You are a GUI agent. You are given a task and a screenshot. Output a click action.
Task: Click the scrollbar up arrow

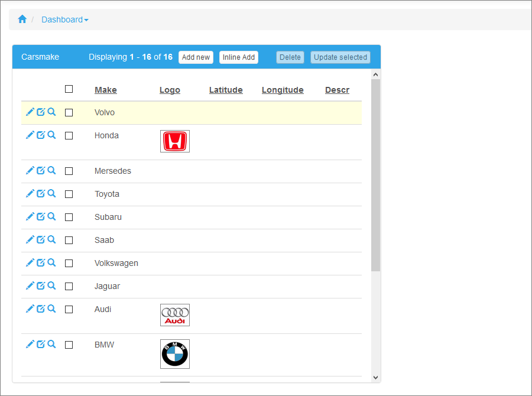point(375,73)
